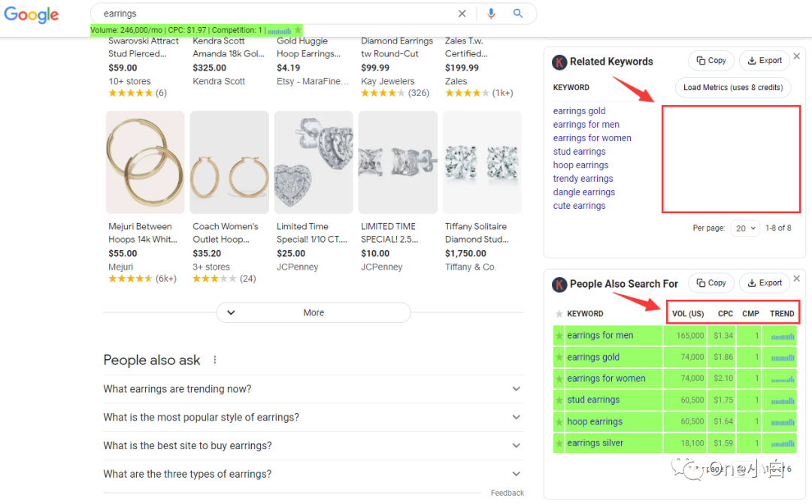The image size is (812, 504).
Task: Sort by TREND column header
Action: coord(782,313)
